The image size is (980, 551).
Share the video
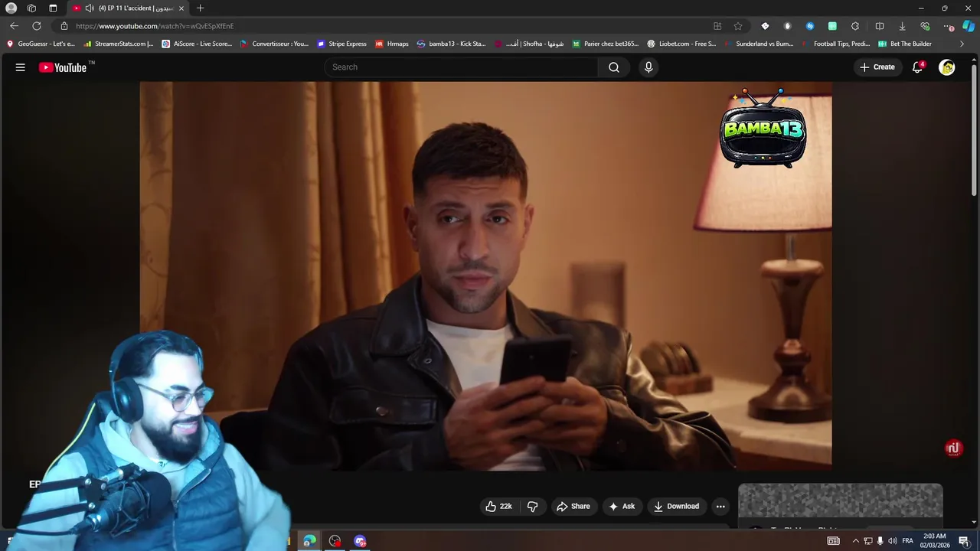click(x=573, y=507)
